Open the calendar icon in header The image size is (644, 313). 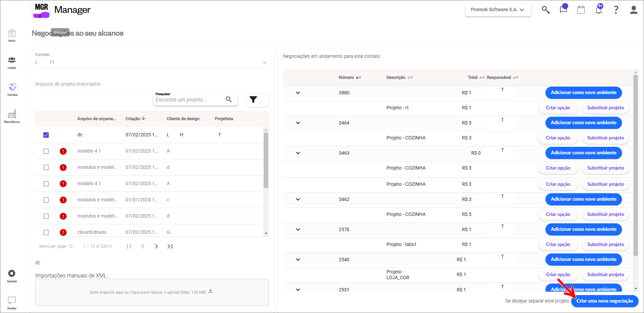(581, 10)
